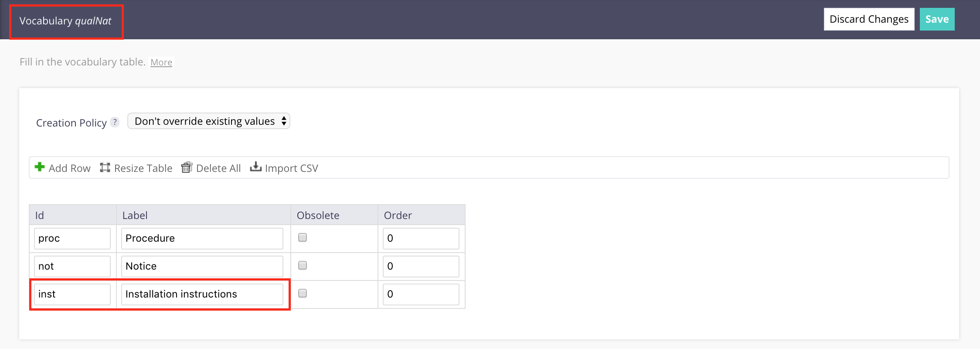Screen dimensions: 980x349
Task: Toggle Obsolete checkbox for Installation instructions row
Action: coord(303,293)
